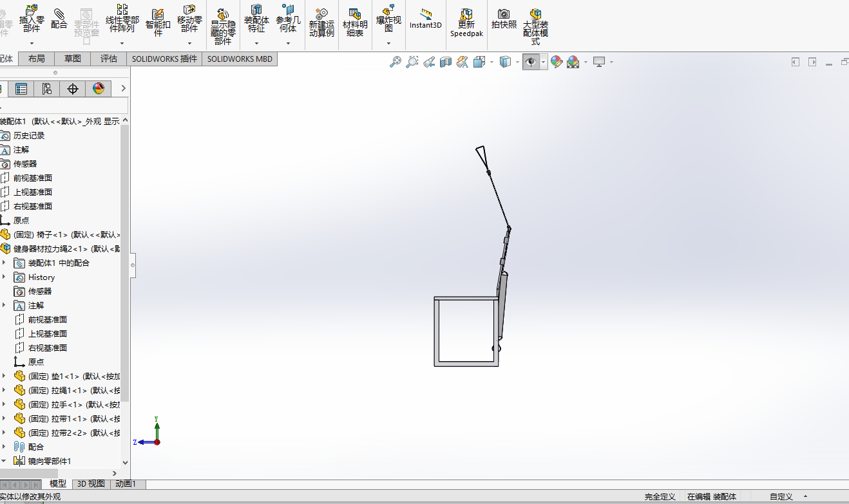Open the 装配体特征 dropdown arrow
This screenshot has width=849, height=504.
pyautogui.click(x=256, y=44)
